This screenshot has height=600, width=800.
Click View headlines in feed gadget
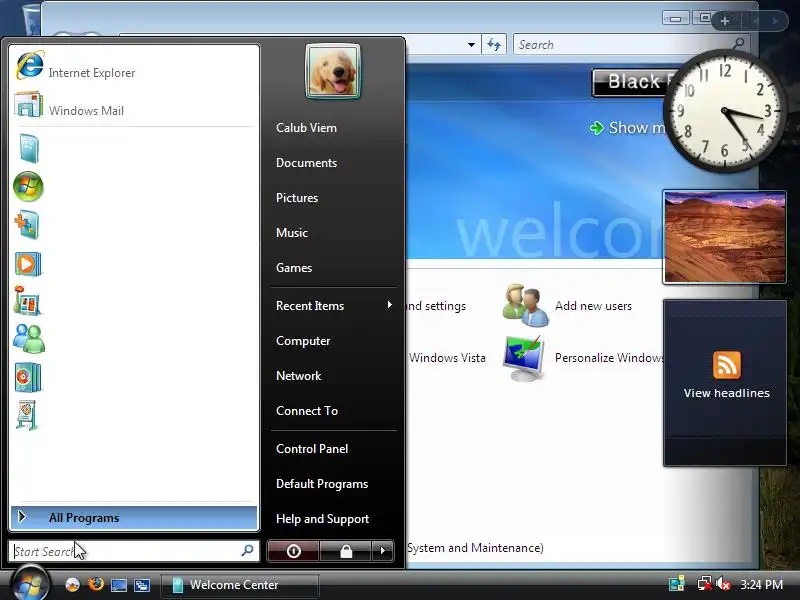click(x=727, y=393)
